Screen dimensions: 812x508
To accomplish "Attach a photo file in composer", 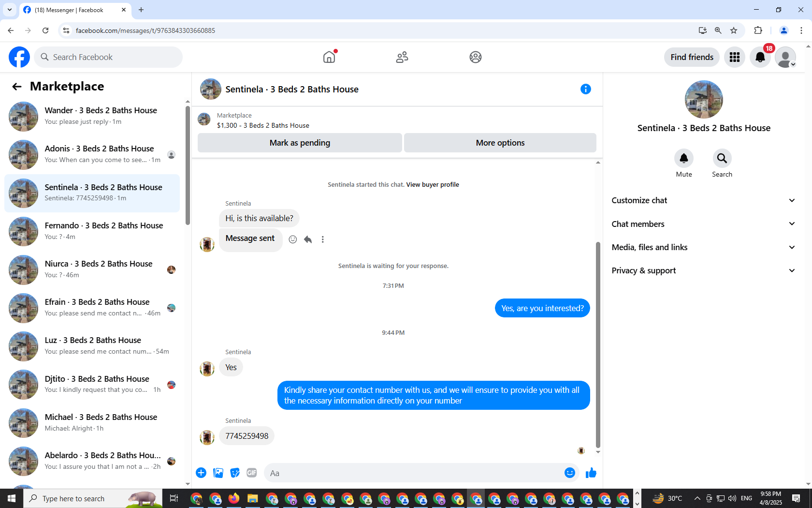I will coord(218,473).
